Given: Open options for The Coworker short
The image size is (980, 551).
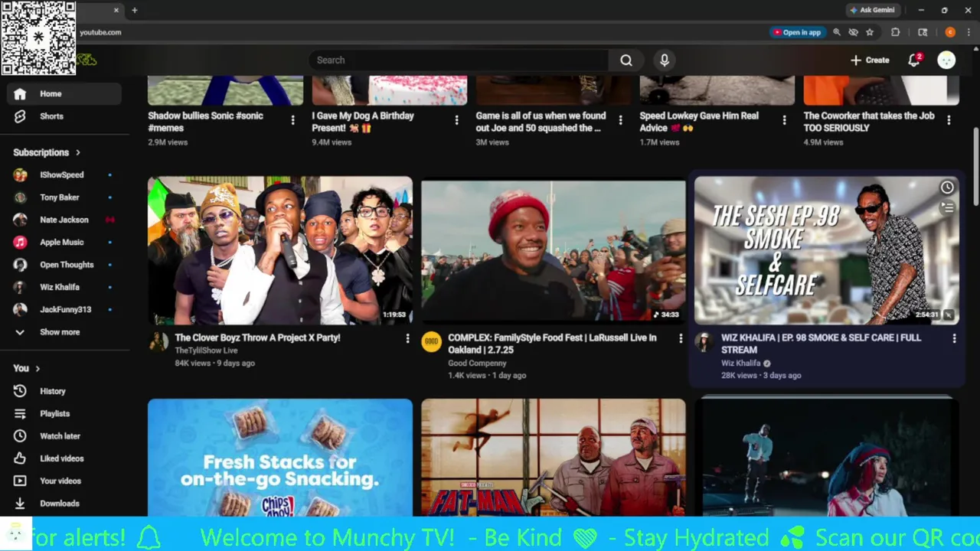Looking at the screenshot, I should pos(949,120).
